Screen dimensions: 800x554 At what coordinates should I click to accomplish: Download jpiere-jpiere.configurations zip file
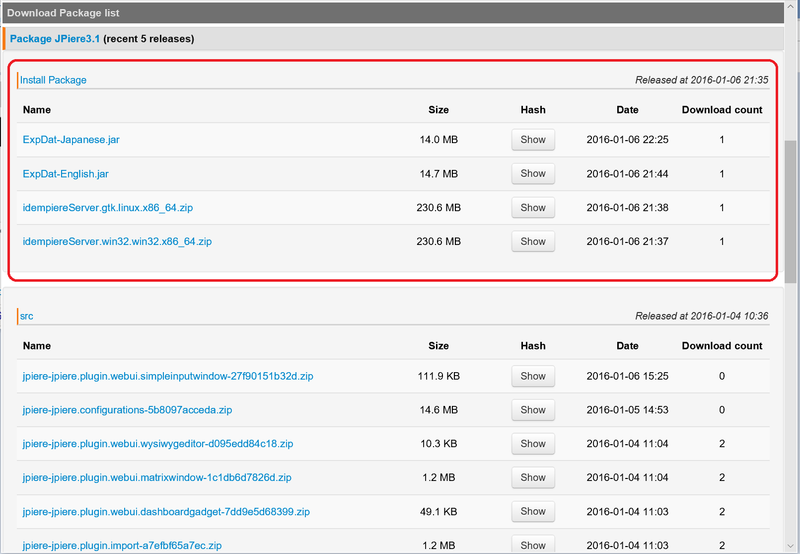(127, 410)
